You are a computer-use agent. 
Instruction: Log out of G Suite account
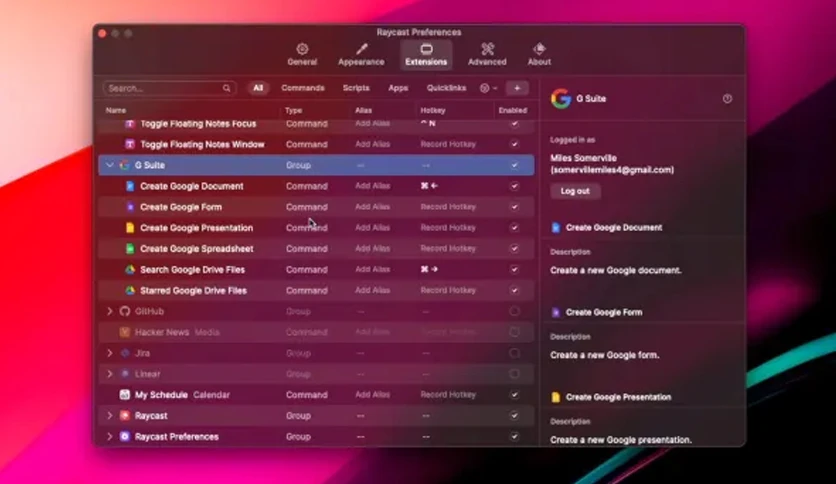point(575,191)
